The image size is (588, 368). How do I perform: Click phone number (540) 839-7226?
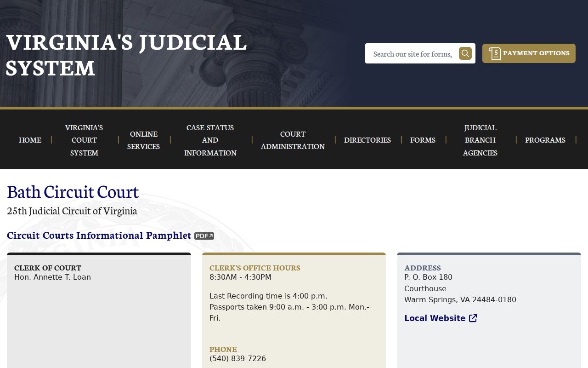pos(237,358)
